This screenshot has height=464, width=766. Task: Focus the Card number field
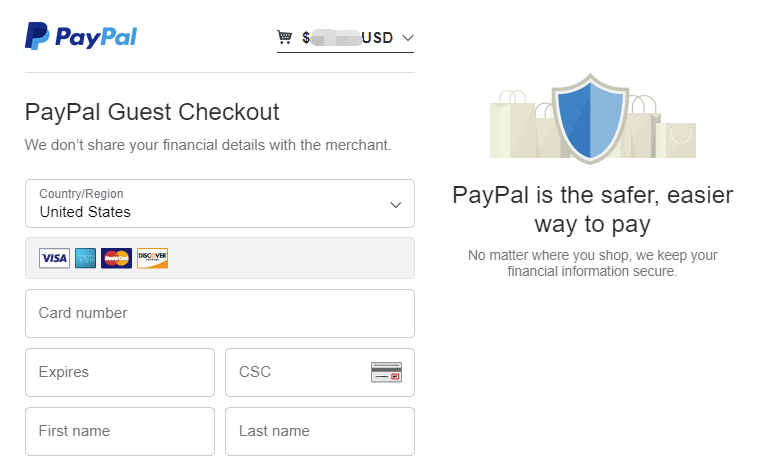(x=219, y=313)
